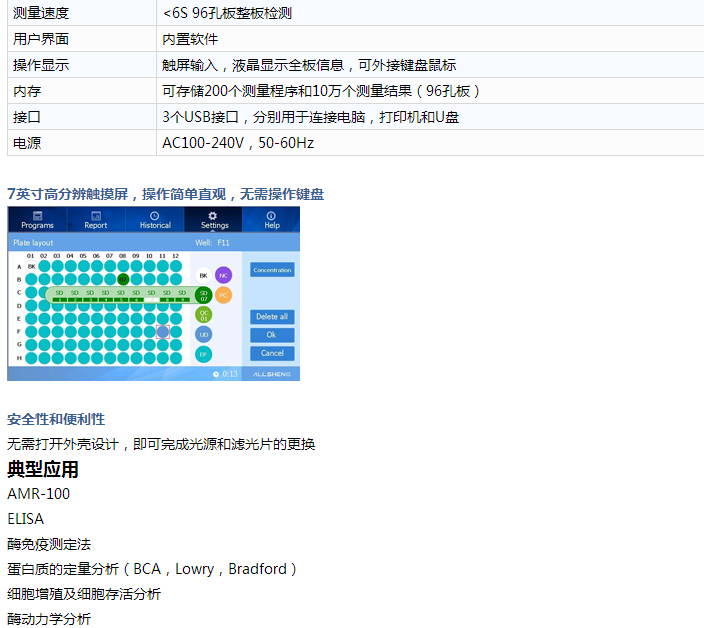Open the Settings gear tab
Viewport: 704px width, 628px height.
coord(214,219)
